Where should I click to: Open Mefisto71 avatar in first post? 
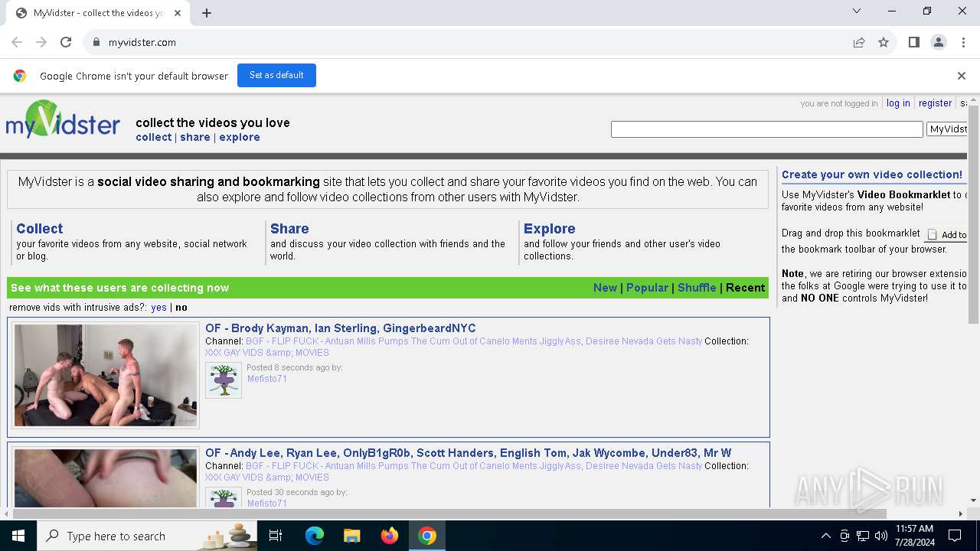coord(224,380)
